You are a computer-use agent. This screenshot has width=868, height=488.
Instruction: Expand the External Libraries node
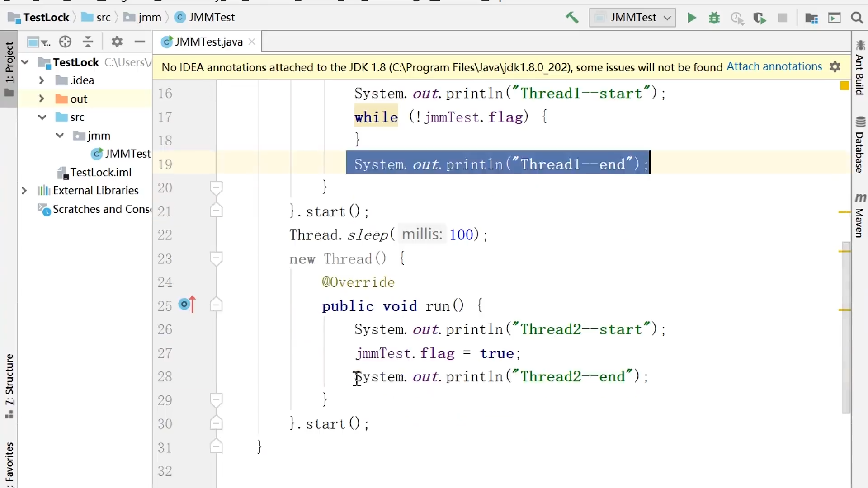click(24, 191)
